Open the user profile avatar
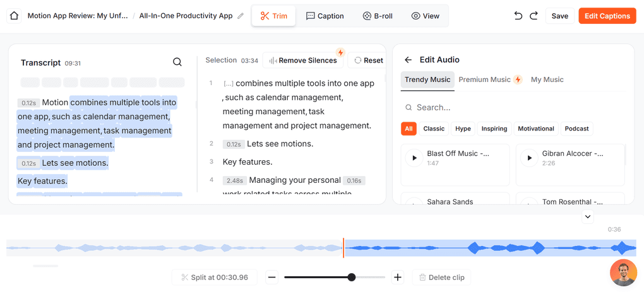 click(x=623, y=272)
